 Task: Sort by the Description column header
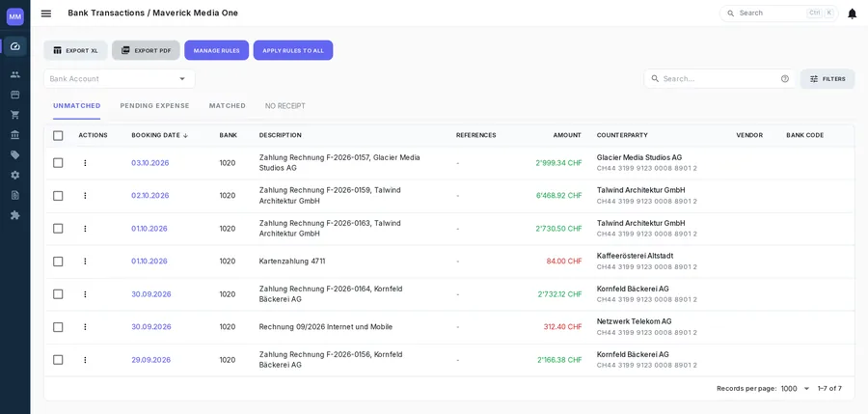pyautogui.click(x=280, y=135)
